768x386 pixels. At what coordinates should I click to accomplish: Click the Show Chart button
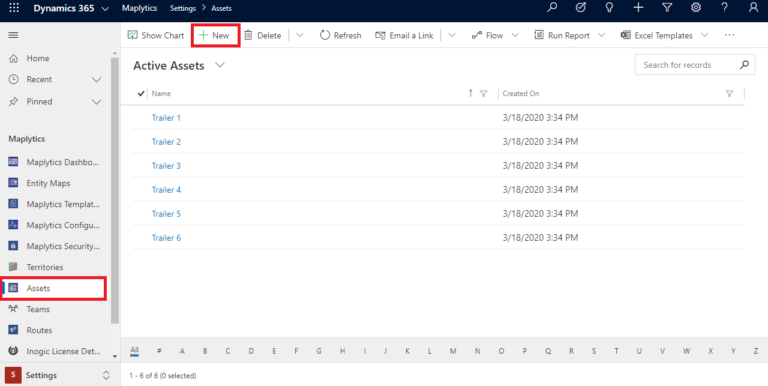coord(156,35)
